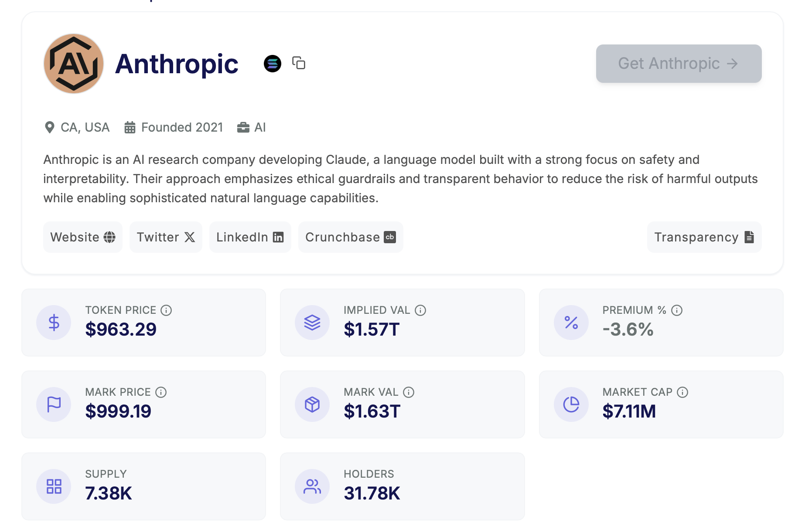Image resolution: width=812 pixels, height=530 pixels.
Task: Open the Crunchbase link
Action: (351, 237)
